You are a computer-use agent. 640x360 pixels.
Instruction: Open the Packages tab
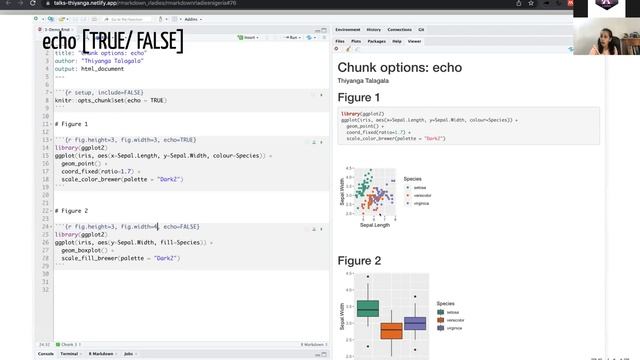376,41
